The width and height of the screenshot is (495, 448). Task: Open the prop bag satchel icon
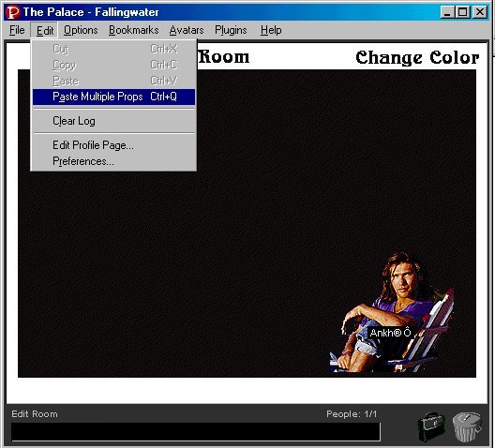pyautogui.click(x=431, y=426)
